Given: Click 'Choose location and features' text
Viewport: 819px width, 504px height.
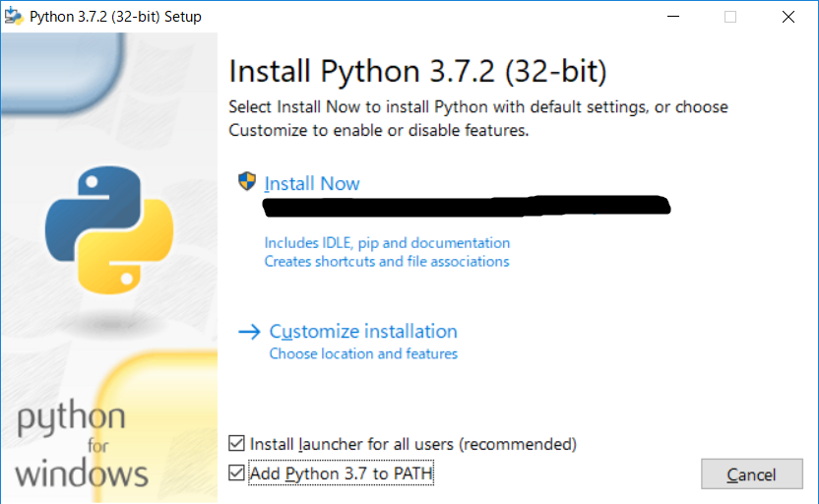Looking at the screenshot, I should (363, 353).
